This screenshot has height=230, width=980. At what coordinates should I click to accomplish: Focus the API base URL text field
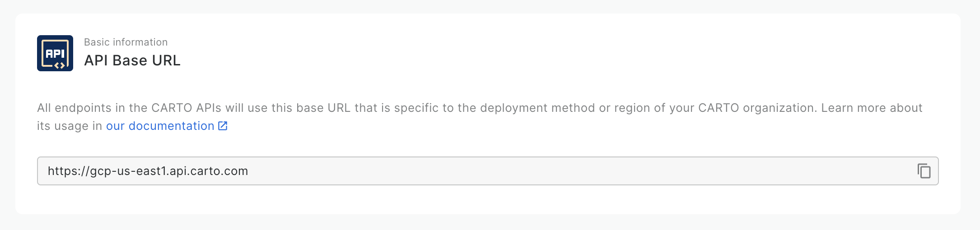point(488,171)
